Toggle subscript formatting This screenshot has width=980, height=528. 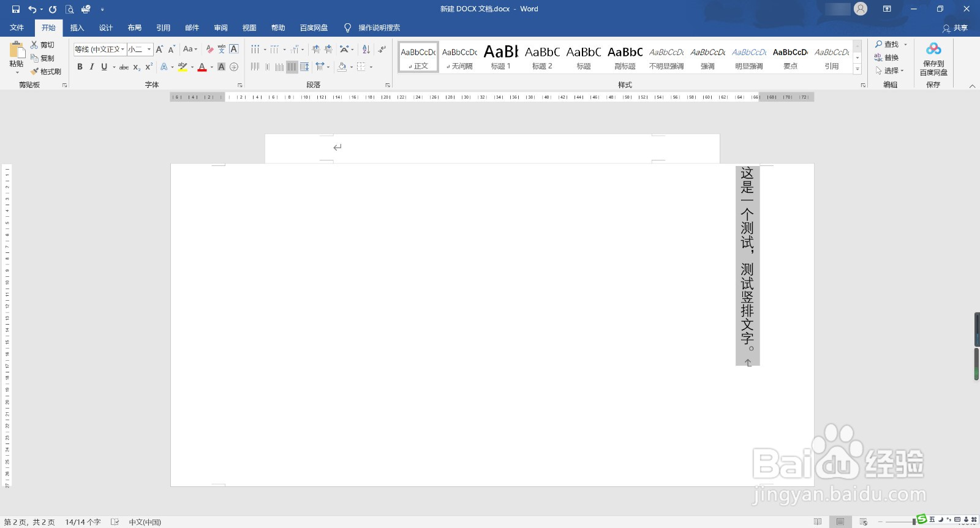point(137,67)
